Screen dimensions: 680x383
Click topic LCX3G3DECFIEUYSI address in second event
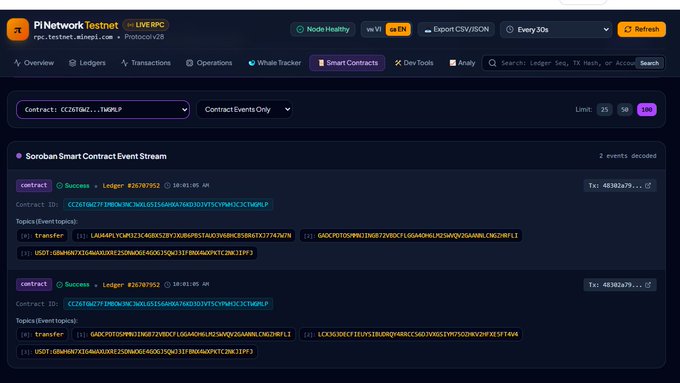(411, 334)
